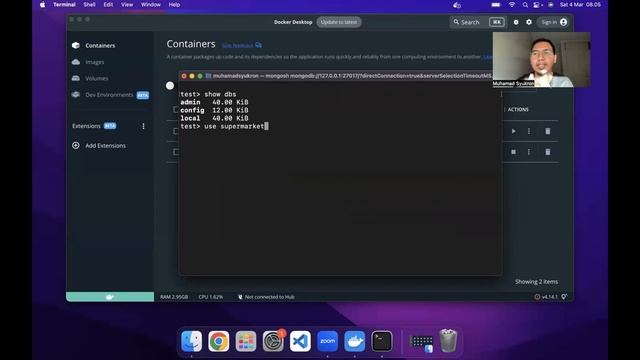Open the more-options menu beside the stop icon
The width and height of the screenshot is (640, 360).
[x=529, y=152]
